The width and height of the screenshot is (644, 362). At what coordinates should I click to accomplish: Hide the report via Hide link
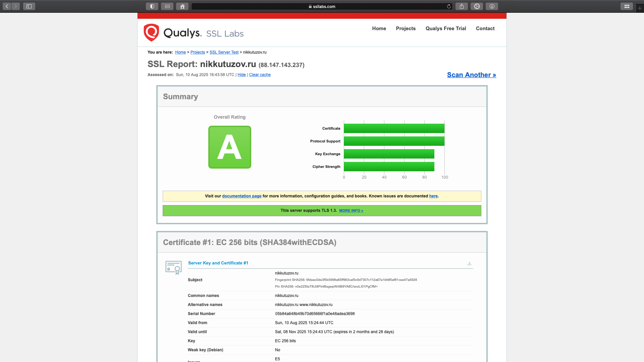(x=241, y=75)
